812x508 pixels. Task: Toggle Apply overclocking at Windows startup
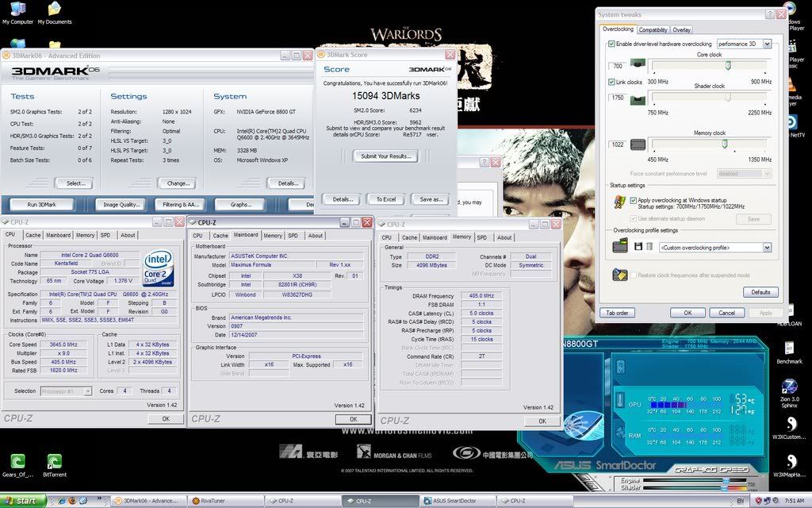[x=633, y=200]
